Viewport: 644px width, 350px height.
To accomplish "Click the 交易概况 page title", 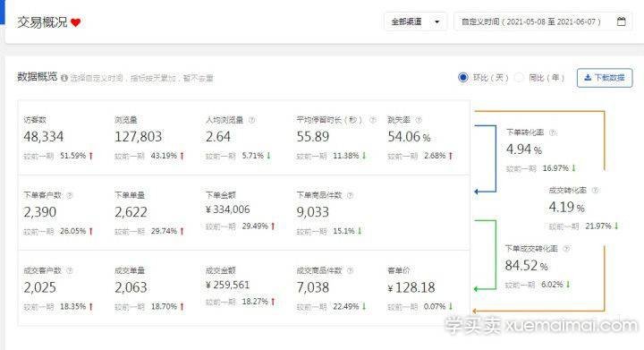I will (42, 22).
